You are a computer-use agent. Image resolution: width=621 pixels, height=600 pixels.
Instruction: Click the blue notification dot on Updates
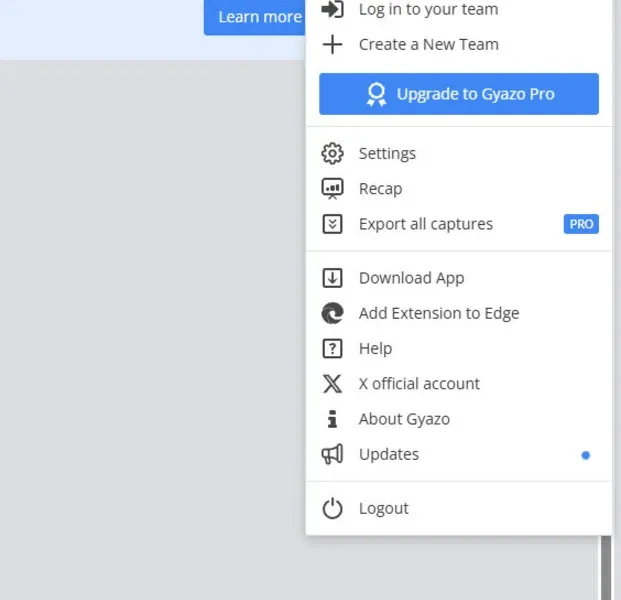(585, 455)
